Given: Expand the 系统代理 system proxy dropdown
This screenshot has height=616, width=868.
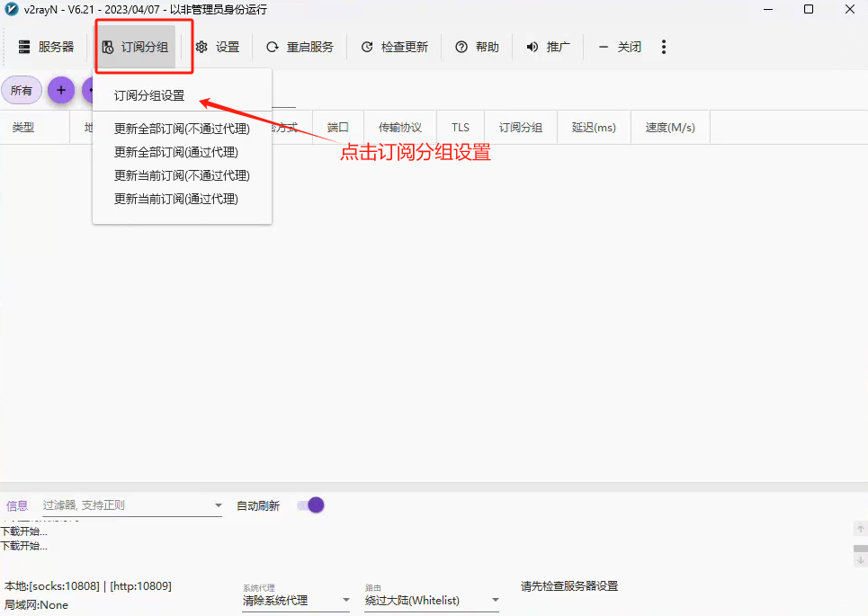Looking at the screenshot, I should click(345, 601).
